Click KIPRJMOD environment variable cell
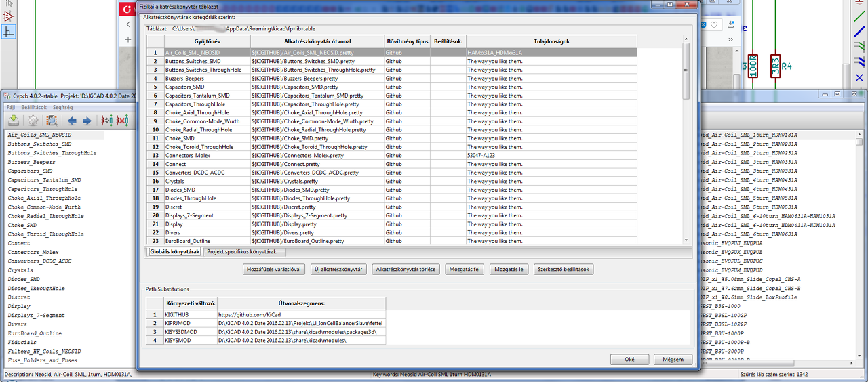 pyautogui.click(x=190, y=323)
